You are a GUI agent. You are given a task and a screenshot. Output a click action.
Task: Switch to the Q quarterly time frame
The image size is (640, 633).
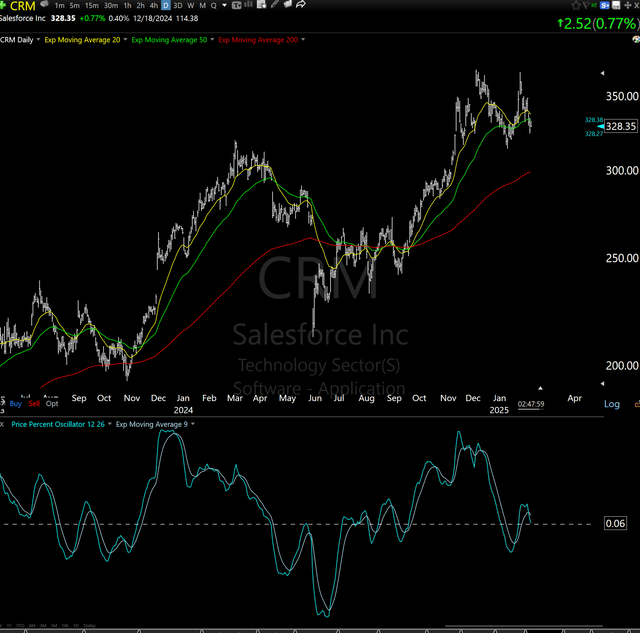point(213,5)
